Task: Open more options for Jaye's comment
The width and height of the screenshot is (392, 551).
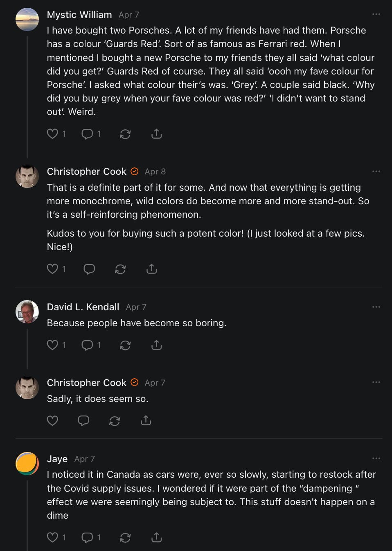Action: pyautogui.click(x=376, y=458)
